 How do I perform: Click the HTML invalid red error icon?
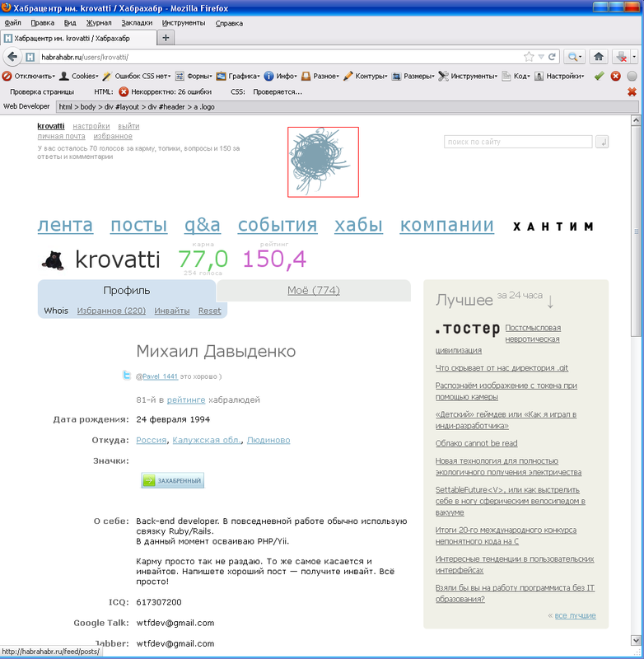(124, 91)
